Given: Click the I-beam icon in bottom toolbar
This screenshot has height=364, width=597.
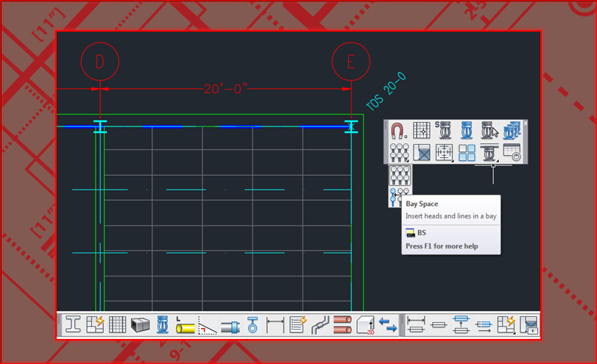Looking at the screenshot, I should tap(74, 325).
